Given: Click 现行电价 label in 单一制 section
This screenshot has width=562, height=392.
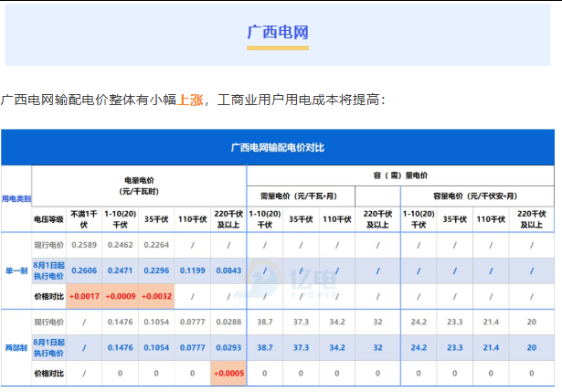Looking at the screenshot, I should [48, 245].
